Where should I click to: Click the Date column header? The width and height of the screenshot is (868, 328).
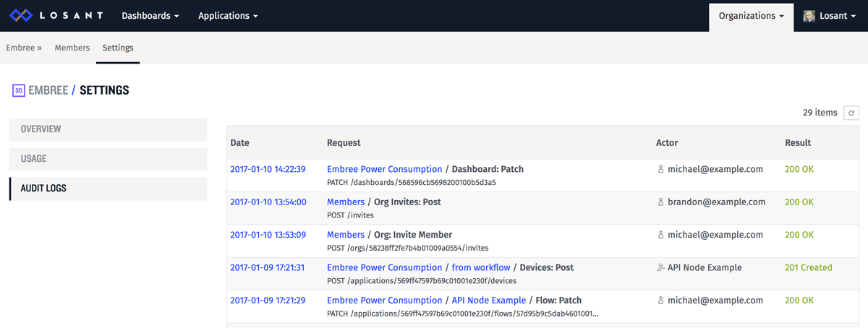(x=239, y=143)
